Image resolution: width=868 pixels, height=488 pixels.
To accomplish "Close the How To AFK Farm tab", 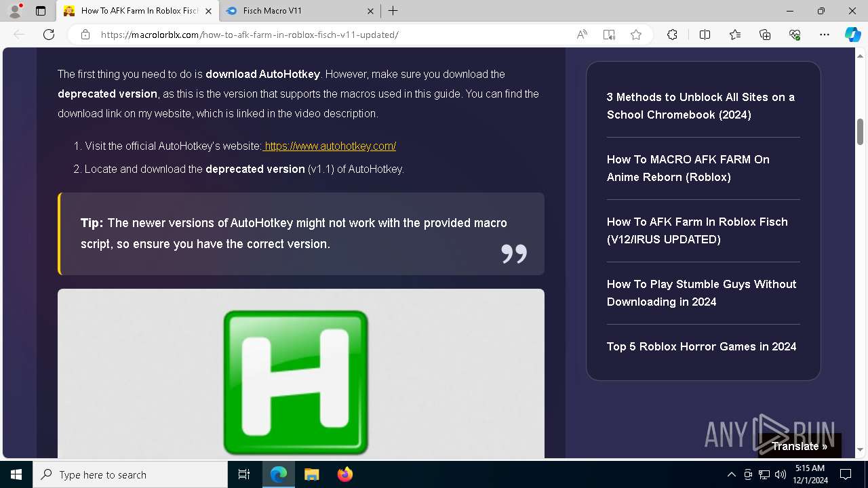I will (208, 11).
